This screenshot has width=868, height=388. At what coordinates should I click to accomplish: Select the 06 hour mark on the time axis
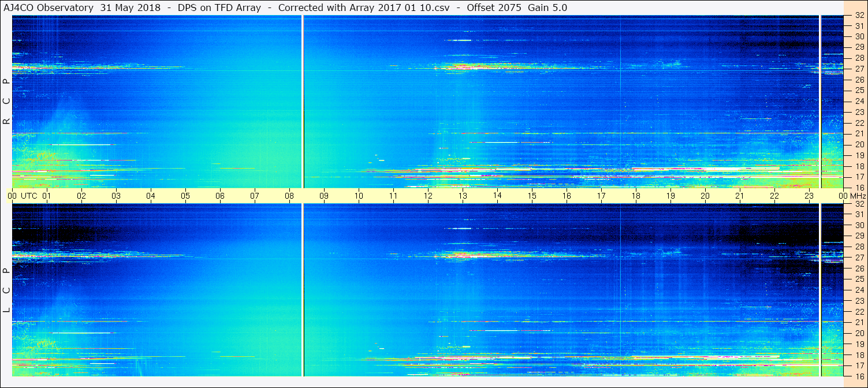220,196
